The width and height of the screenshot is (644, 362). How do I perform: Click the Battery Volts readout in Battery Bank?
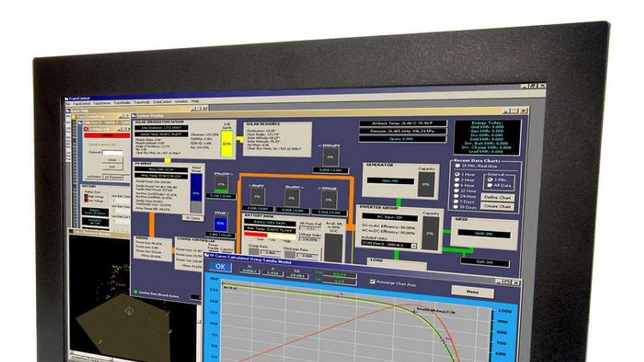click(270, 223)
